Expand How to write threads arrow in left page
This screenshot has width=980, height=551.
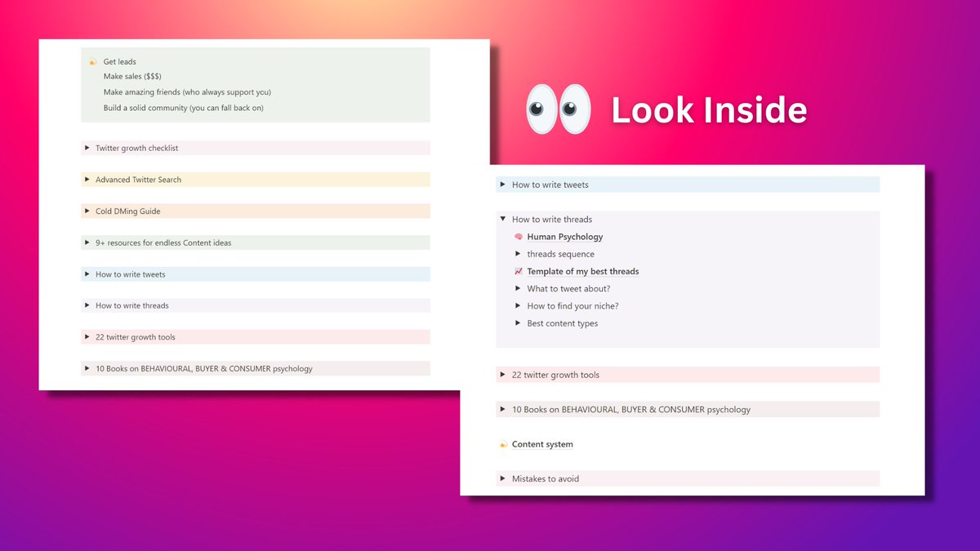87,305
